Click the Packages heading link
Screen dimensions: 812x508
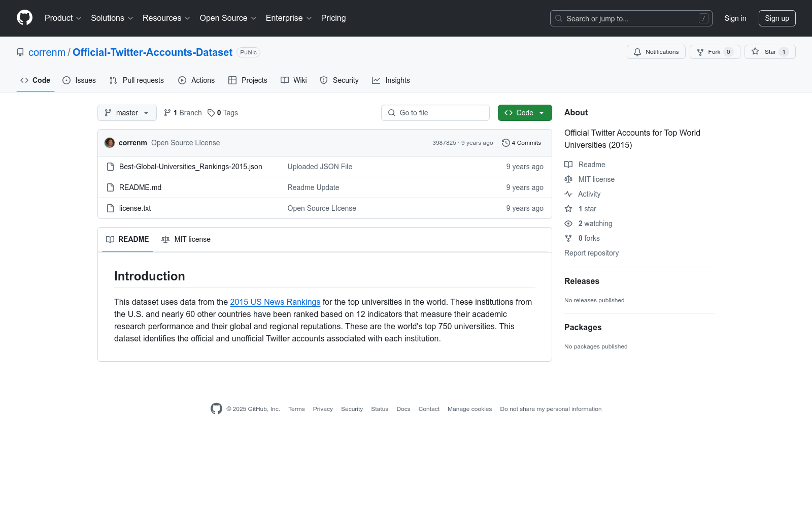pyautogui.click(x=583, y=327)
